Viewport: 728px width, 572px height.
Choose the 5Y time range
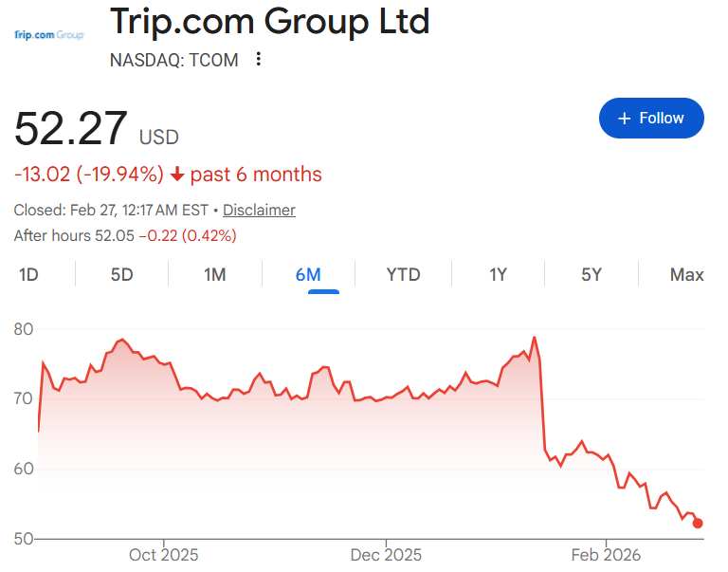pyautogui.click(x=591, y=275)
